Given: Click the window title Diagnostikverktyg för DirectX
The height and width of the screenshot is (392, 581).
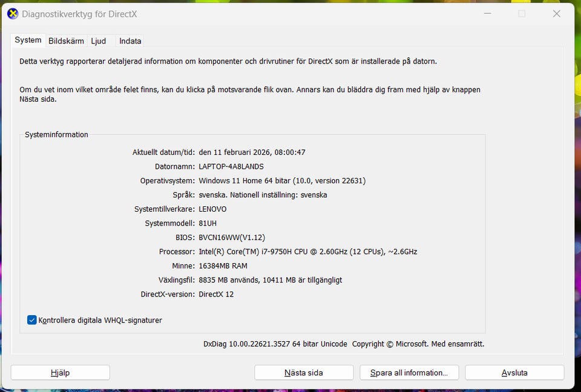Looking at the screenshot, I should click(79, 14).
